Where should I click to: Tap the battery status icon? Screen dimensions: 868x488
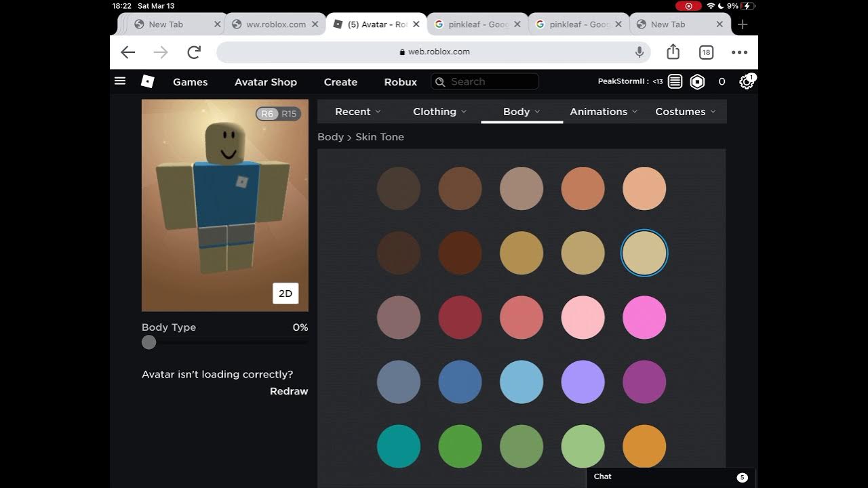tap(749, 5)
